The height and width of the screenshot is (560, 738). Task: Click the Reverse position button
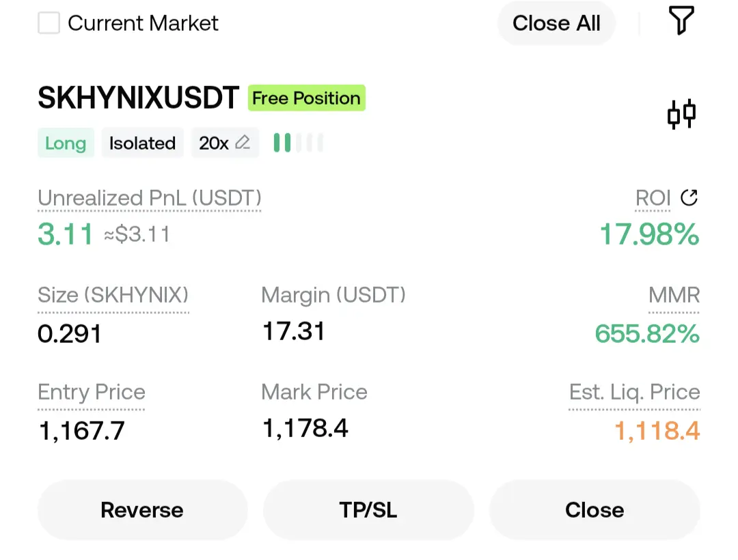[x=142, y=509]
